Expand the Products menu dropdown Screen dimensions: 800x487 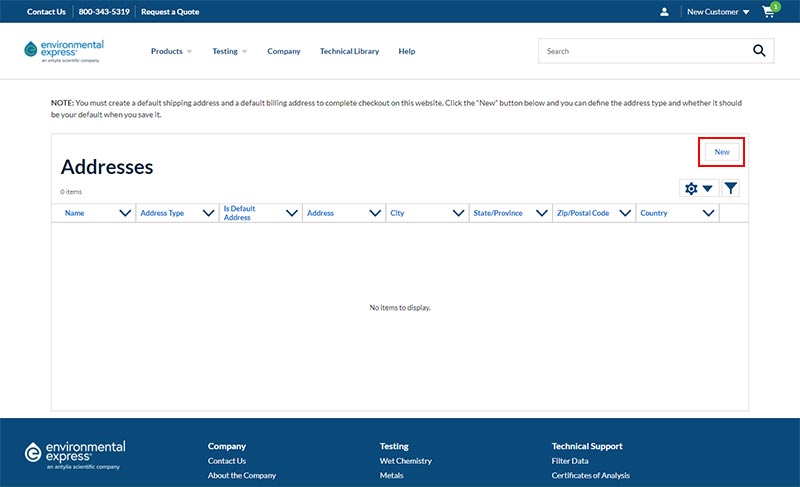click(x=171, y=51)
